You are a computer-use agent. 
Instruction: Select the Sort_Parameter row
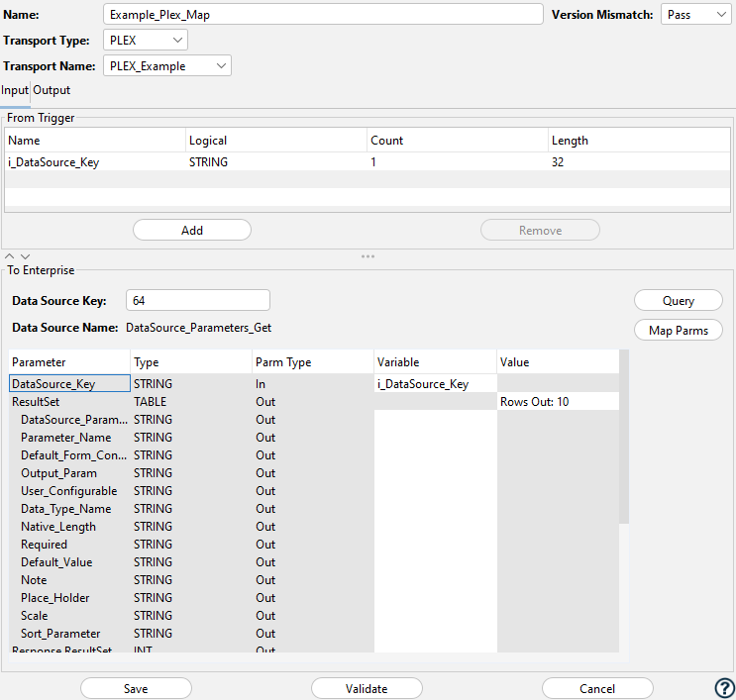(x=314, y=633)
